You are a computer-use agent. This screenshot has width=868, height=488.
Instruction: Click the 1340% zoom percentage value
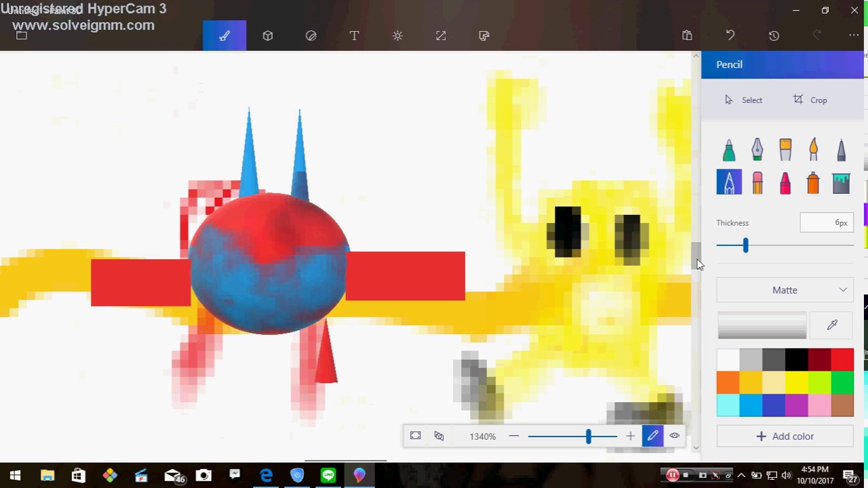[482, 436]
